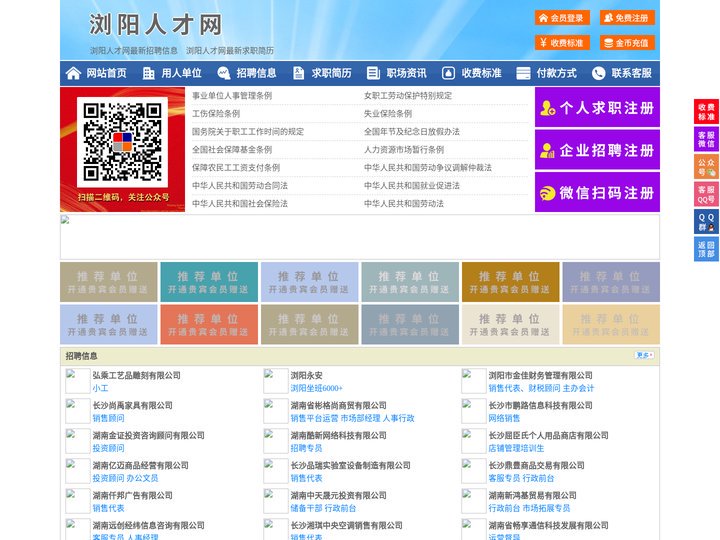Click the 个人求职注册 purple button
This screenshot has height=540, width=720.
point(597,107)
